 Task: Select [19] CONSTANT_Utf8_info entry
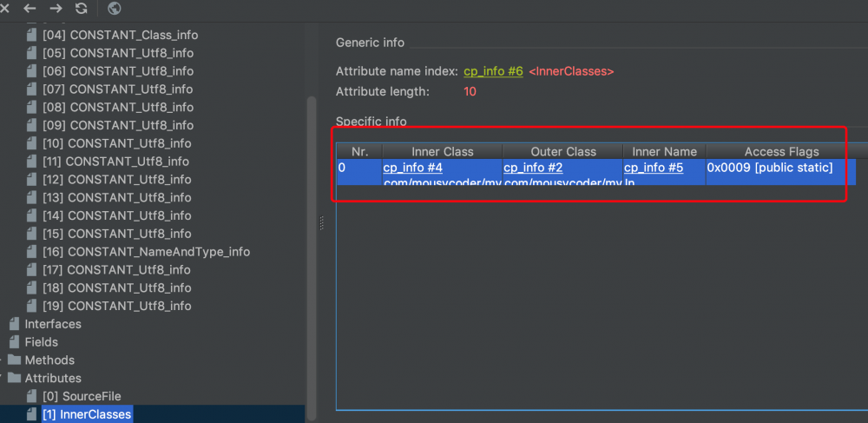[117, 306]
